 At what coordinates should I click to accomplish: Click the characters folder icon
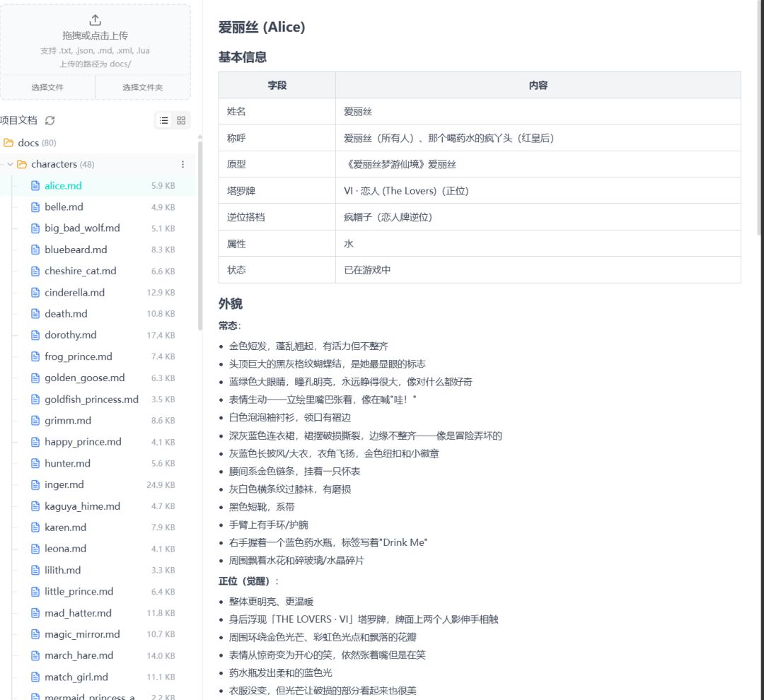coord(22,164)
